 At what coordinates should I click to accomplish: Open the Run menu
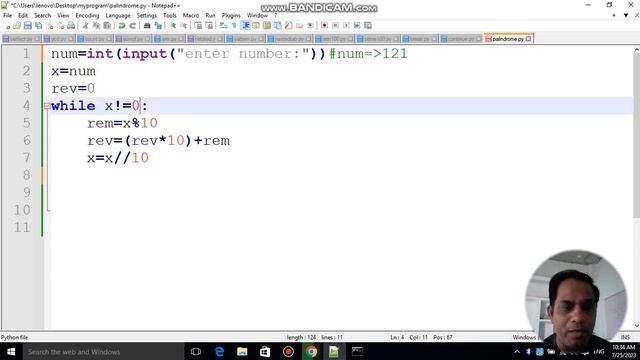click(x=210, y=16)
